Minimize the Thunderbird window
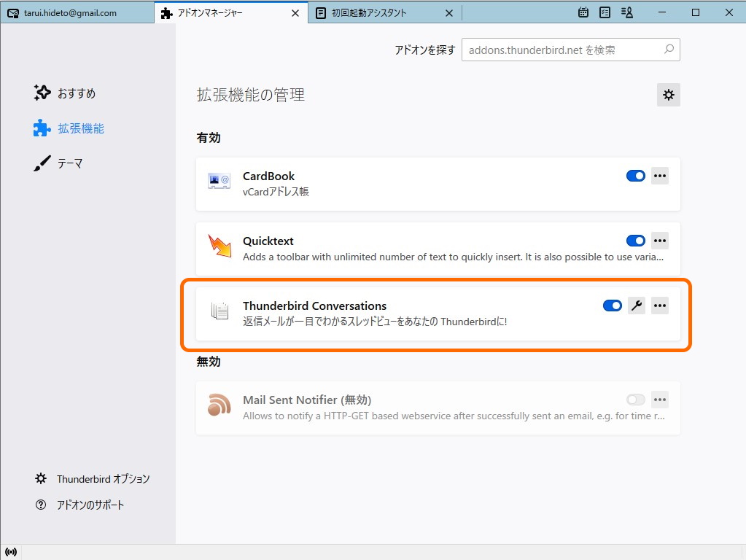 coord(662,12)
